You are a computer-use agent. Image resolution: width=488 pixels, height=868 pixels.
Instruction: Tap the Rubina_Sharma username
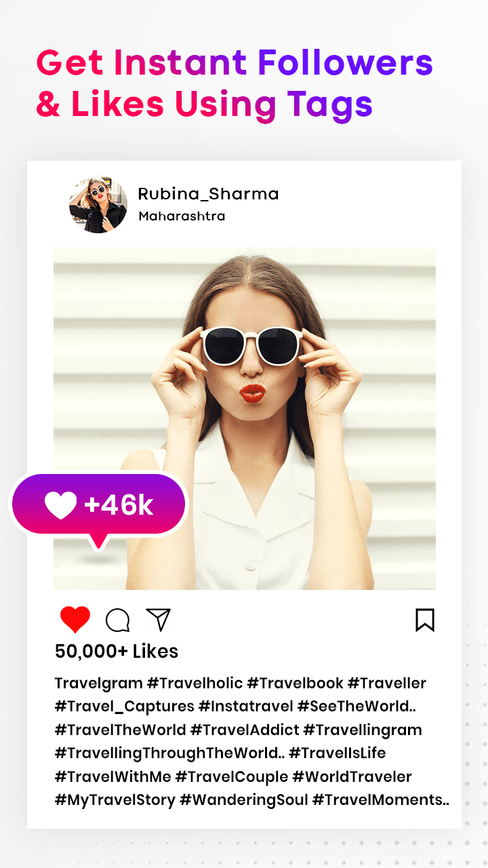click(208, 194)
